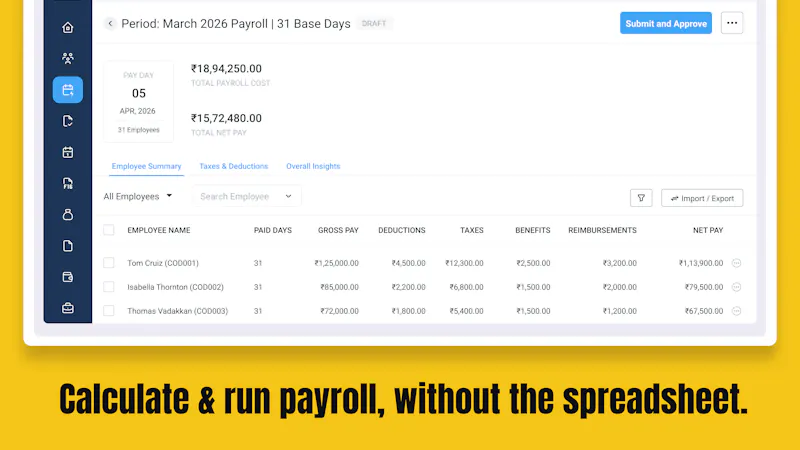The width and height of the screenshot is (800, 450).
Task: Open the document export icon in sidebar
Action: pyautogui.click(x=68, y=121)
